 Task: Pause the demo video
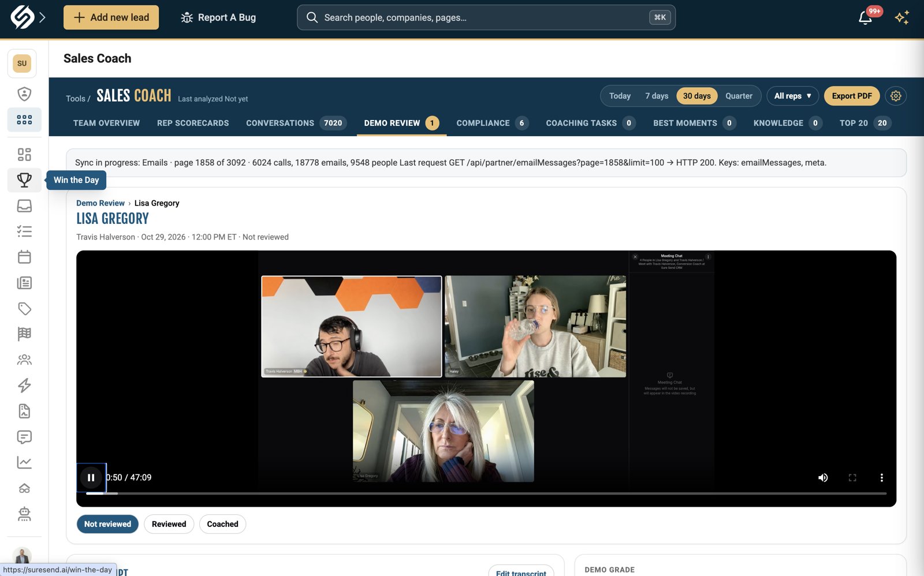point(91,477)
